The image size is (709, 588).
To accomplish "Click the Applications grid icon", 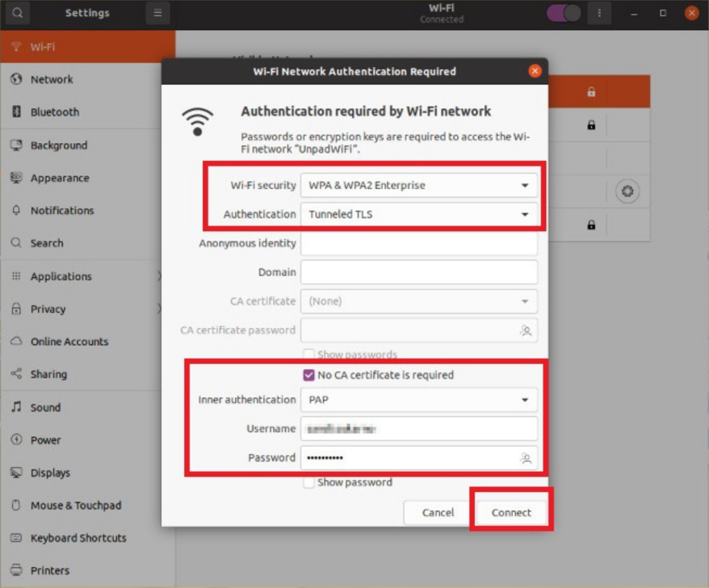I will coord(16,276).
